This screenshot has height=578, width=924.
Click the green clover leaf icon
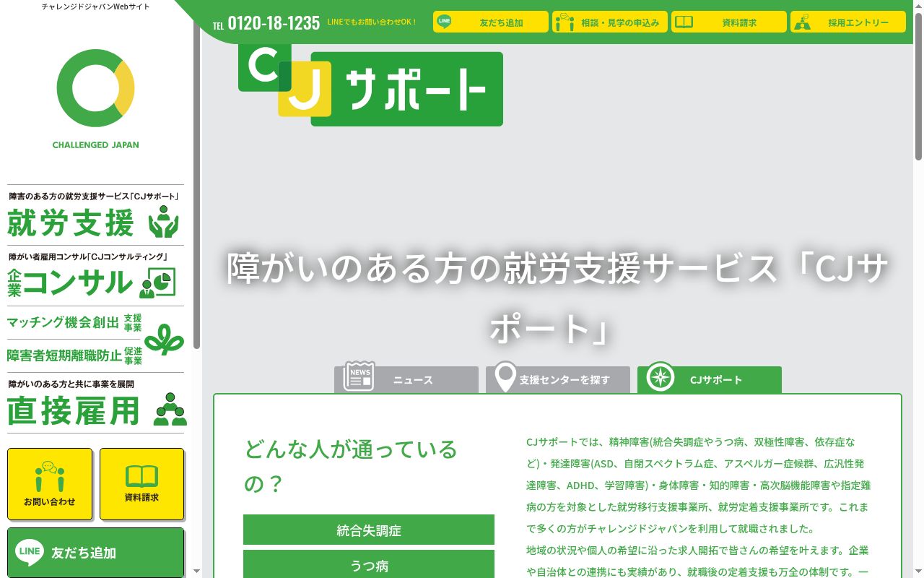(x=164, y=339)
